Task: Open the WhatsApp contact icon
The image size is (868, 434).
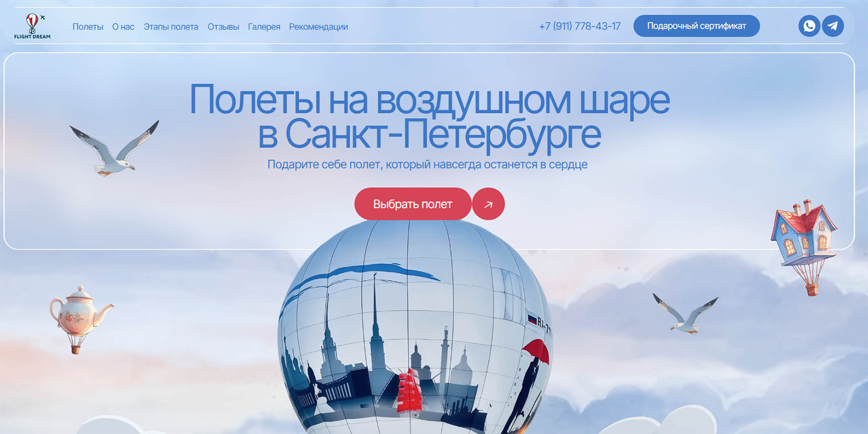Action: (x=809, y=26)
